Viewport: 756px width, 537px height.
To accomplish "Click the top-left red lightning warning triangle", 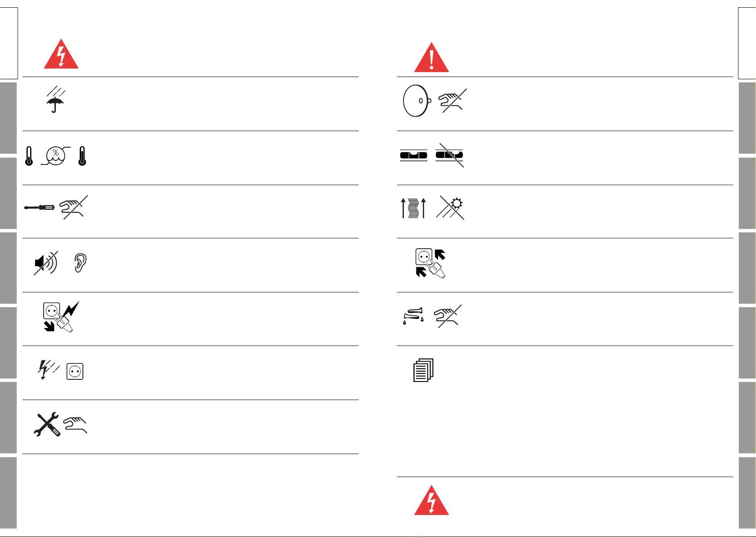I will click(x=61, y=54).
